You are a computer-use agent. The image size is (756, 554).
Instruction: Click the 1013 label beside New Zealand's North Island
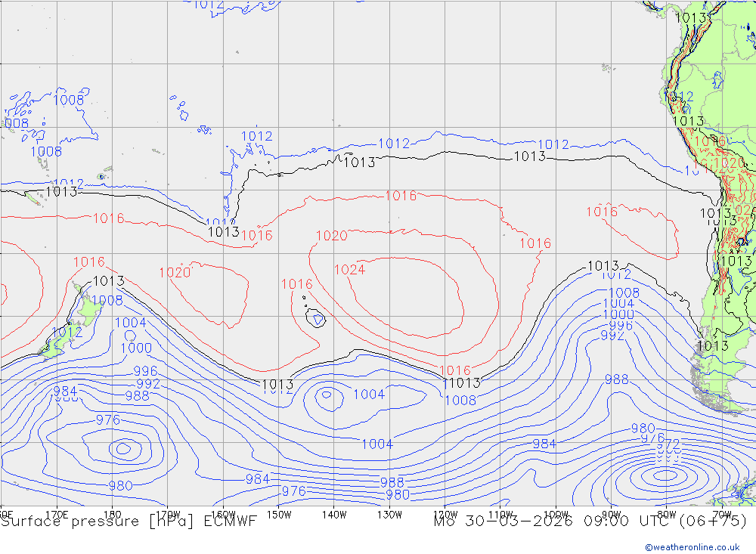tap(108, 280)
